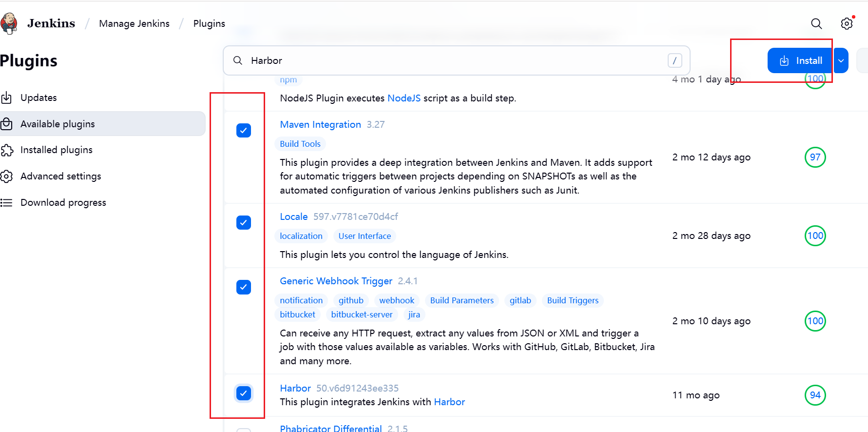Click the notification tag
Image resolution: width=868 pixels, height=432 pixels.
tap(301, 300)
